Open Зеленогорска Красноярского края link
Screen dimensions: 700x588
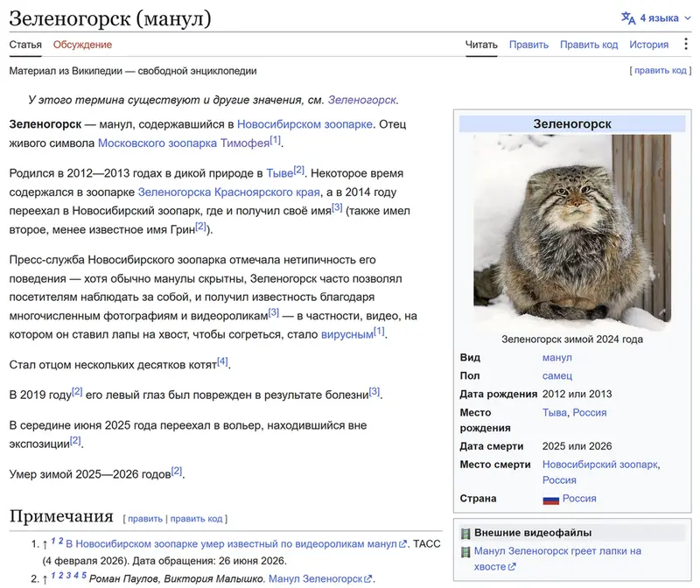pos(229,192)
